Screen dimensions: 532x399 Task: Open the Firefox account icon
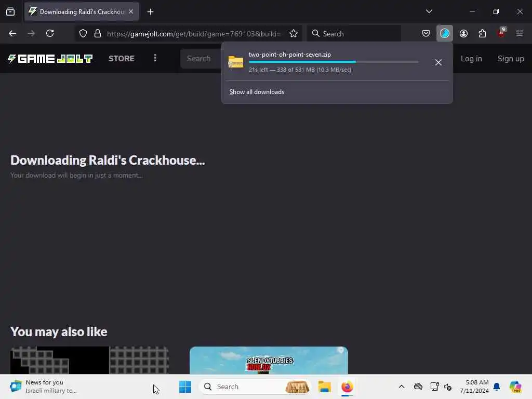[463, 34]
